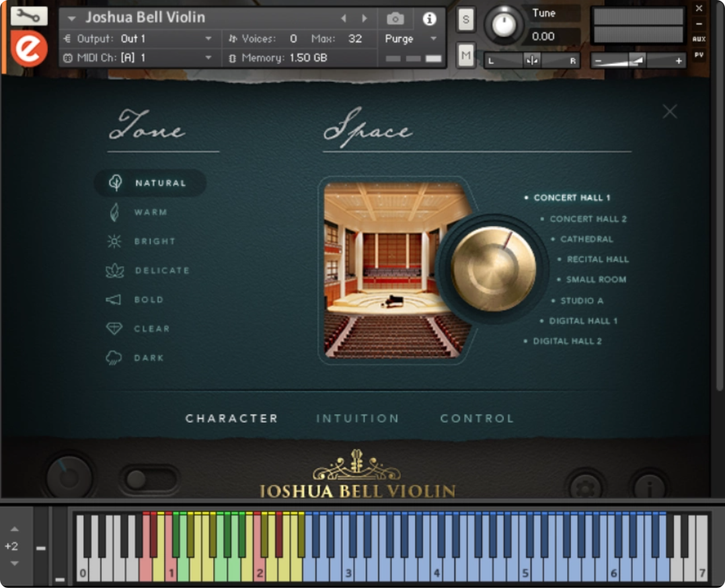This screenshot has width=725, height=588.
Task: Open the bottom-right info circle
Action: tap(650, 488)
